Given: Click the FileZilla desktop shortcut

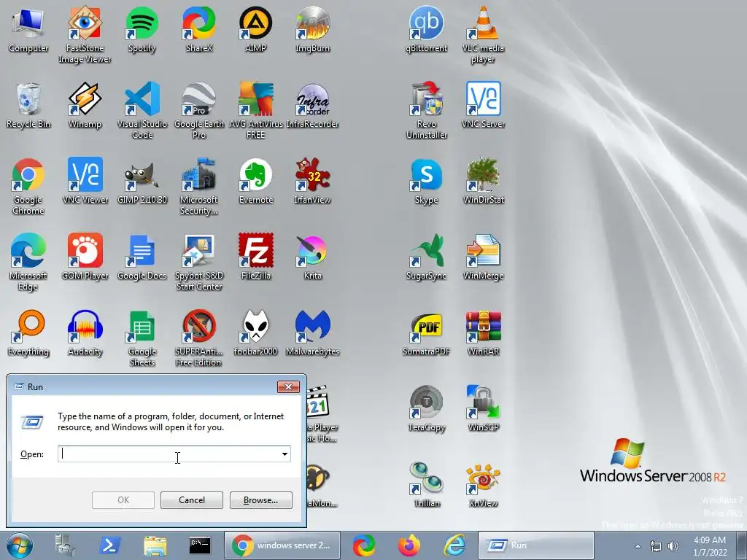Looking at the screenshot, I should (256, 257).
